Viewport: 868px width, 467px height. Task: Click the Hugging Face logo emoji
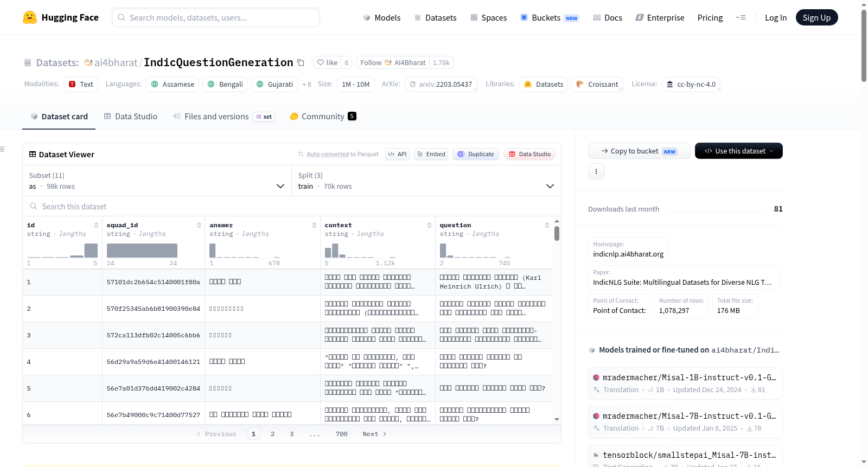coord(30,17)
